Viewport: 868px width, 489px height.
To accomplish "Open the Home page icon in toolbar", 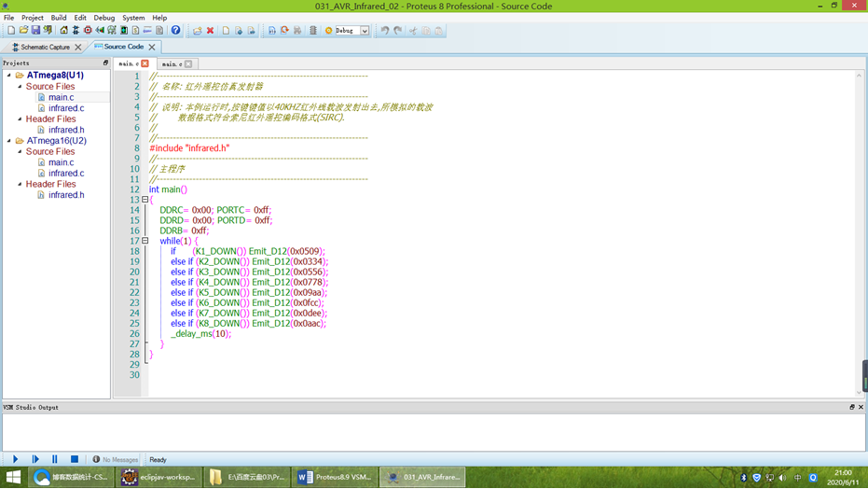I will coord(63,31).
